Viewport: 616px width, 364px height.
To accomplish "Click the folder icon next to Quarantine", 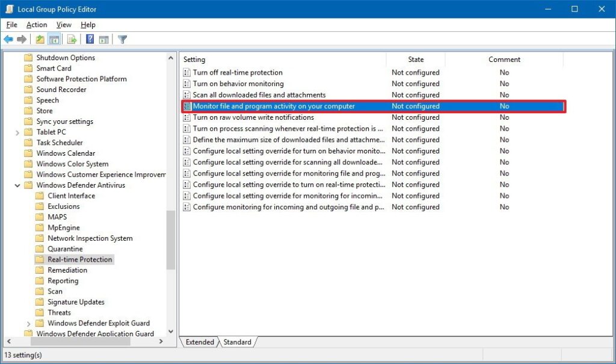I will 39,249.
